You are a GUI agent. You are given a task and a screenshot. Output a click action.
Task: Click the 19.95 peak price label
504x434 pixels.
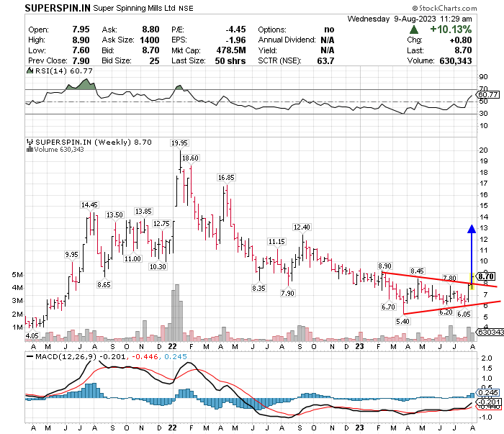pos(179,143)
